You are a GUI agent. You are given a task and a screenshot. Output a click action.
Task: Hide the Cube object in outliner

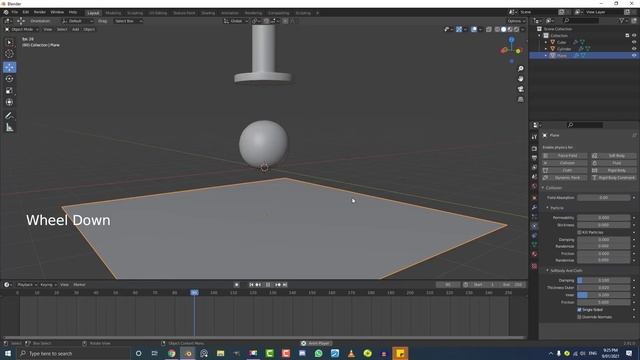point(634,42)
